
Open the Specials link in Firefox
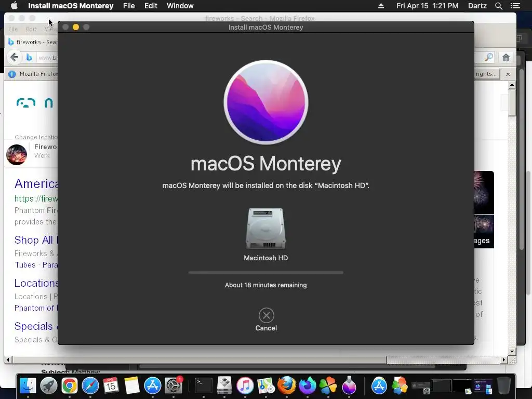coord(34,326)
